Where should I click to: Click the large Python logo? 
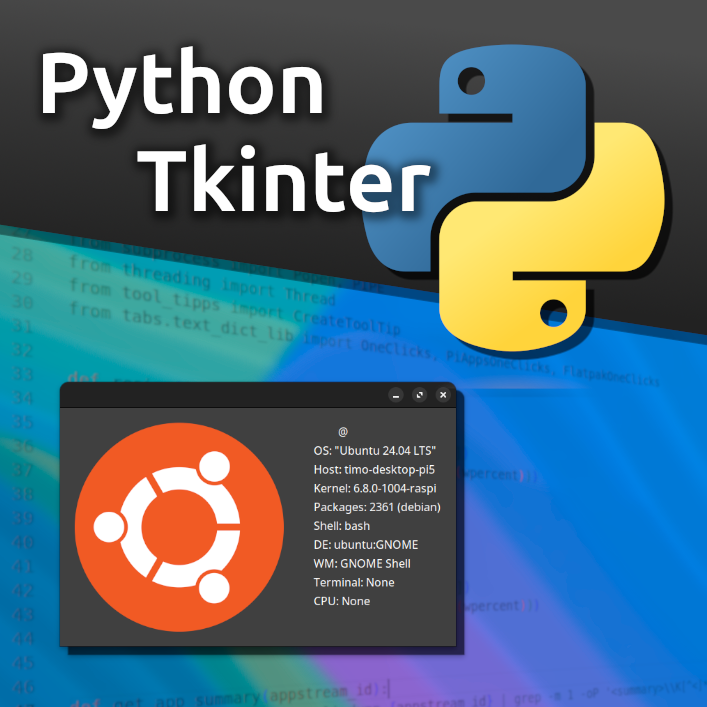(x=514, y=197)
